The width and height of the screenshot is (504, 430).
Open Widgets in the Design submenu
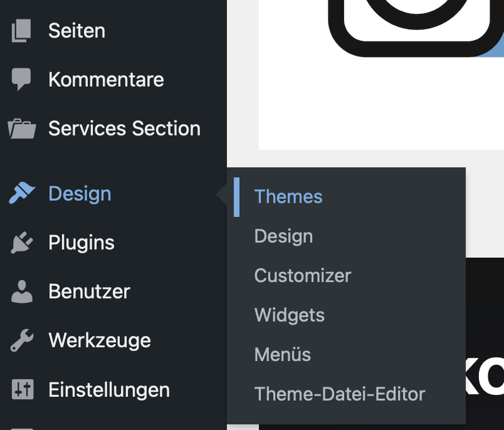(290, 315)
